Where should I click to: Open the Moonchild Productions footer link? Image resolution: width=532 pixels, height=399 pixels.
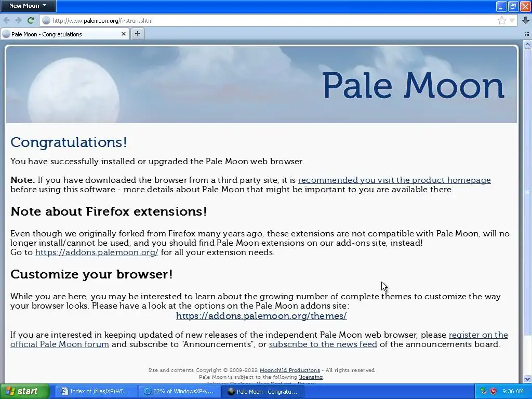290,370
